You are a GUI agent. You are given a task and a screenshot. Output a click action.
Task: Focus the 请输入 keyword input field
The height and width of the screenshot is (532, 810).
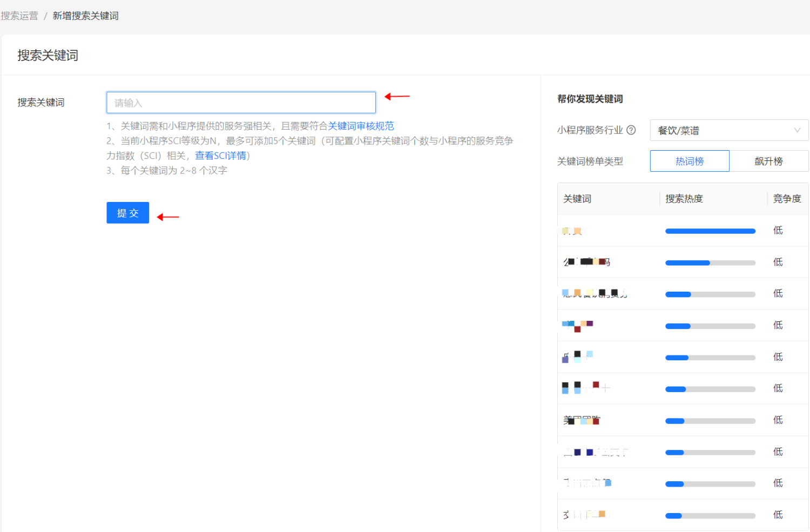(x=241, y=102)
